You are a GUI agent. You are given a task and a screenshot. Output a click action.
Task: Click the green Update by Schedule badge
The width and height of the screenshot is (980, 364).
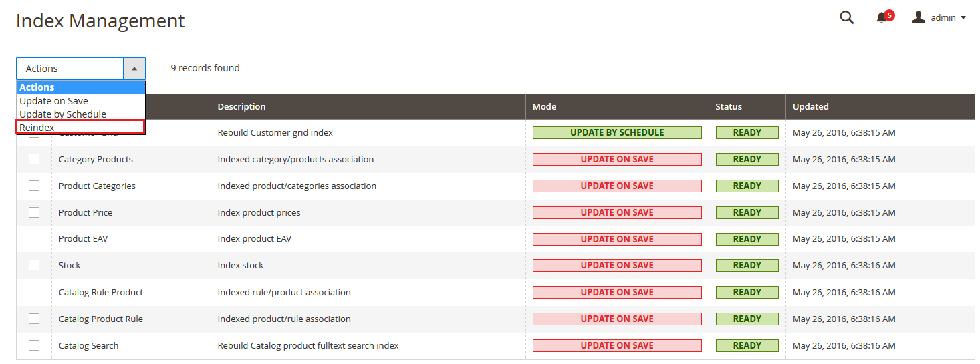[x=616, y=132]
